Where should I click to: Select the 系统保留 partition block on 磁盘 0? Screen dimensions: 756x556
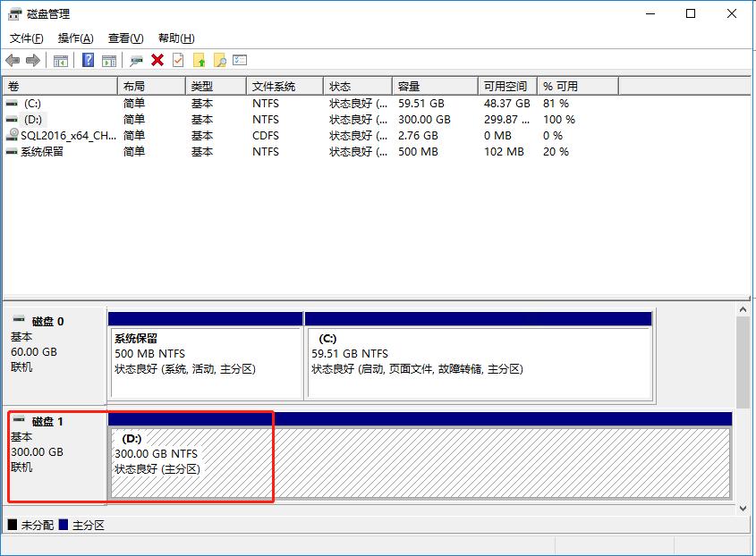(x=205, y=363)
